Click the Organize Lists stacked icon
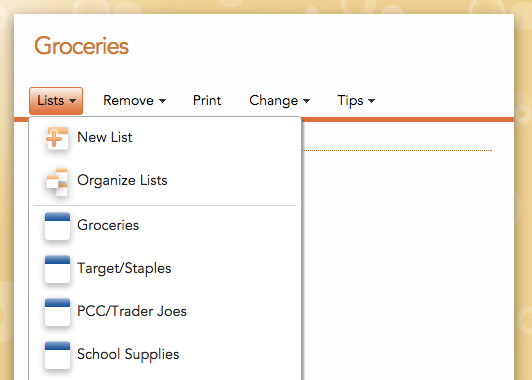The width and height of the screenshot is (532, 380). 57,182
